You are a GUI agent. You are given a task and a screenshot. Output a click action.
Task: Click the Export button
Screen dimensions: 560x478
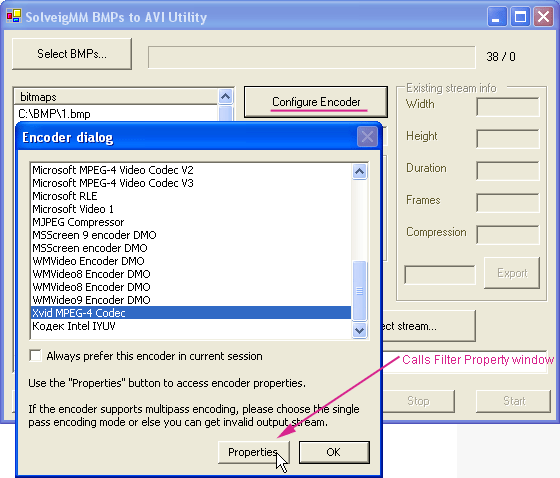coord(512,273)
